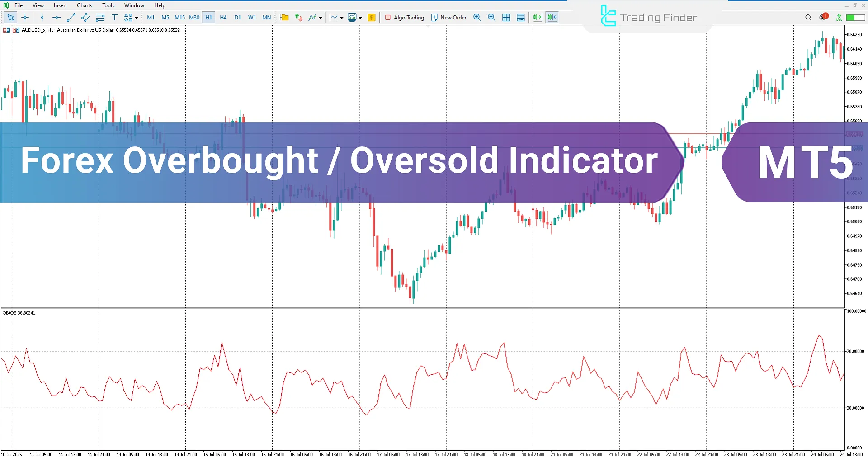Click the green connection status bar
Screen dimensions: 868x457
(x=856, y=18)
